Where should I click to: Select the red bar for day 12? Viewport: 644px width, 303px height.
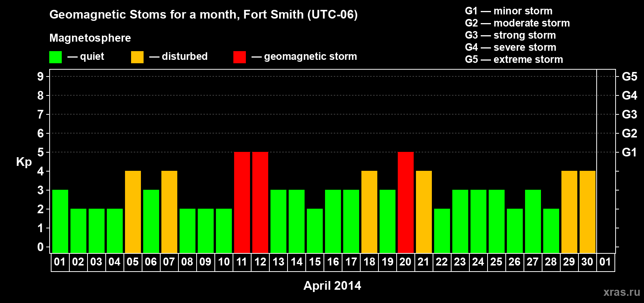(260, 203)
